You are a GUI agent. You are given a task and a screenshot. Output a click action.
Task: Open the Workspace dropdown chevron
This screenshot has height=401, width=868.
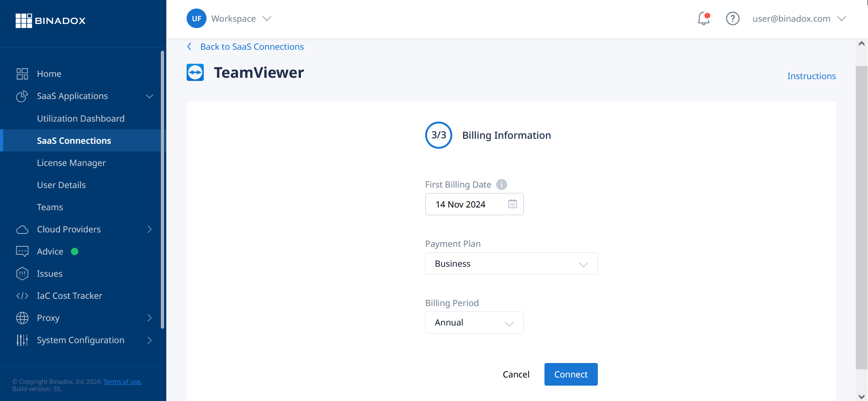pos(267,19)
